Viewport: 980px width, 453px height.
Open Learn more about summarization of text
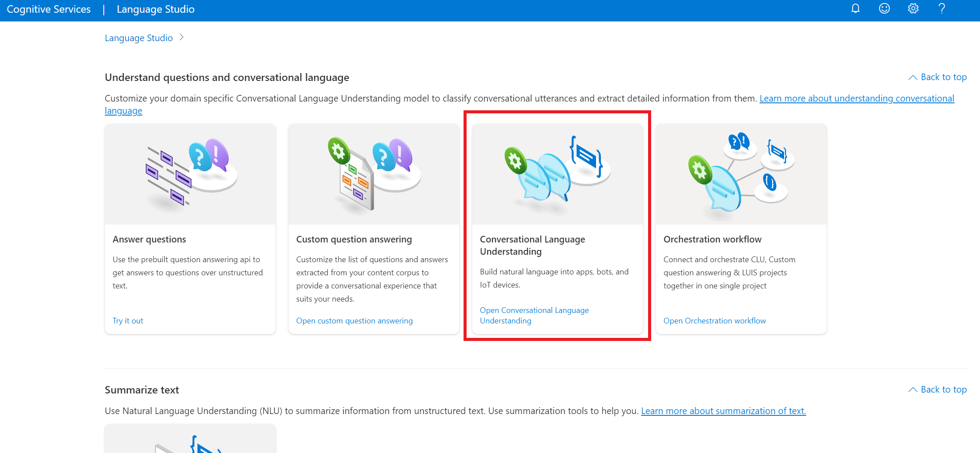point(723,411)
